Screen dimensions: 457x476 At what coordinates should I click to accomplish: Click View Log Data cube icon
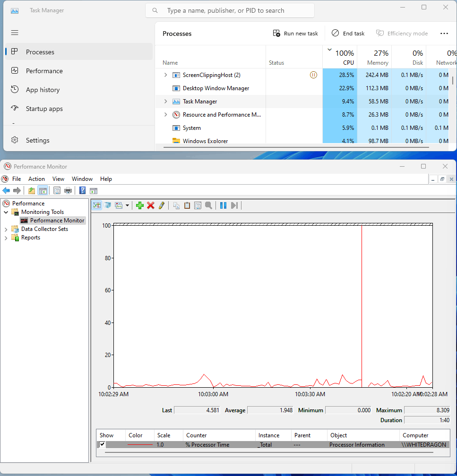pos(107,205)
